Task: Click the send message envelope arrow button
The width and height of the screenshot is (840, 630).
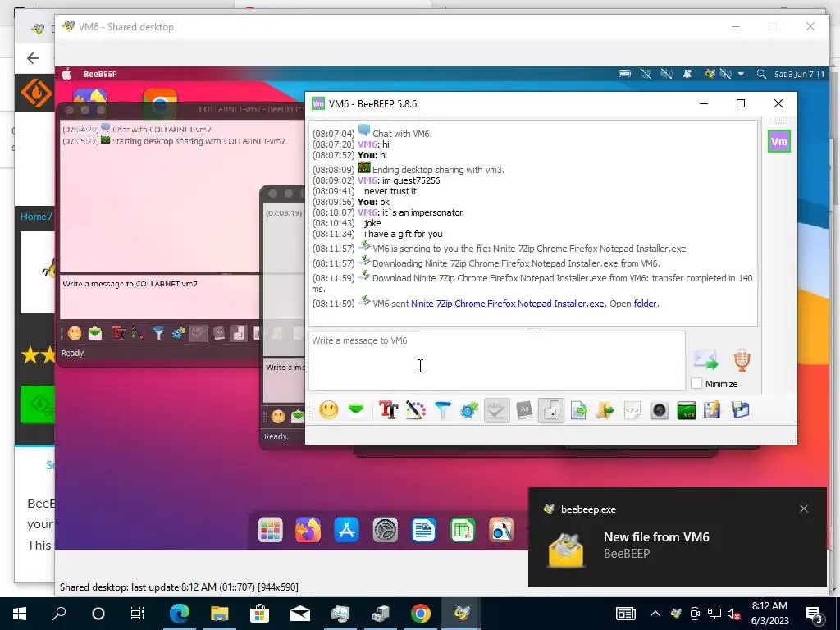Action: click(x=705, y=360)
